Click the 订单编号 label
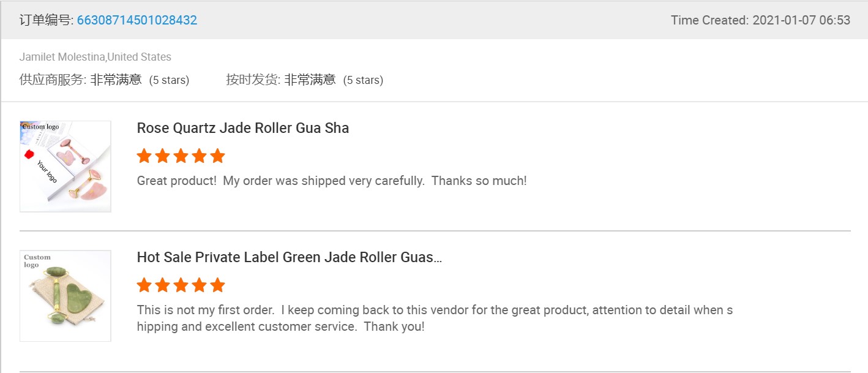 (46, 20)
